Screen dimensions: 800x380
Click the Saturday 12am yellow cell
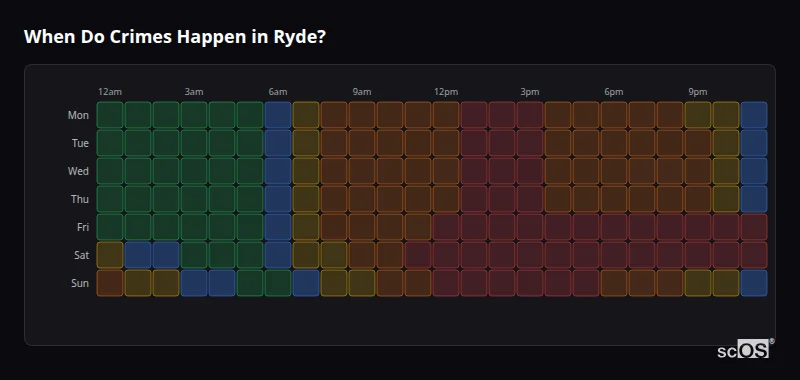(110, 255)
